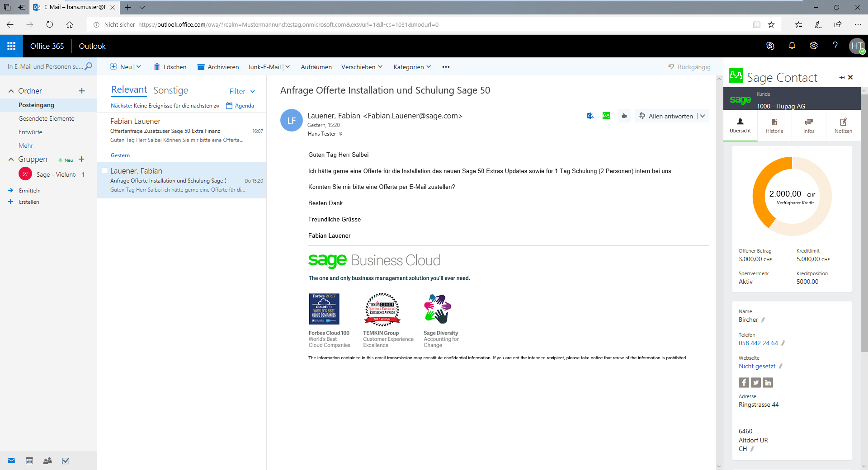
Task: Click the Archivieren button
Action: click(218, 67)
